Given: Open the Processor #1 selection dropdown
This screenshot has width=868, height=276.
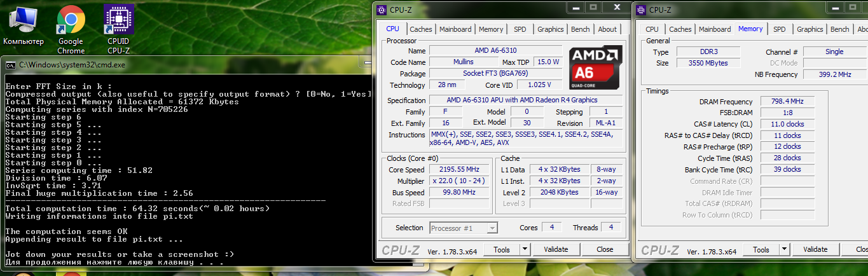Looking at the screenshot, I should (464, 228).
